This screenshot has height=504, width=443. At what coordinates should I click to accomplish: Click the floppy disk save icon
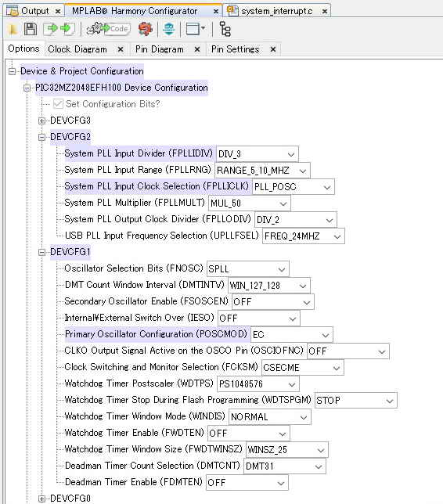click(x=31, y=29)
